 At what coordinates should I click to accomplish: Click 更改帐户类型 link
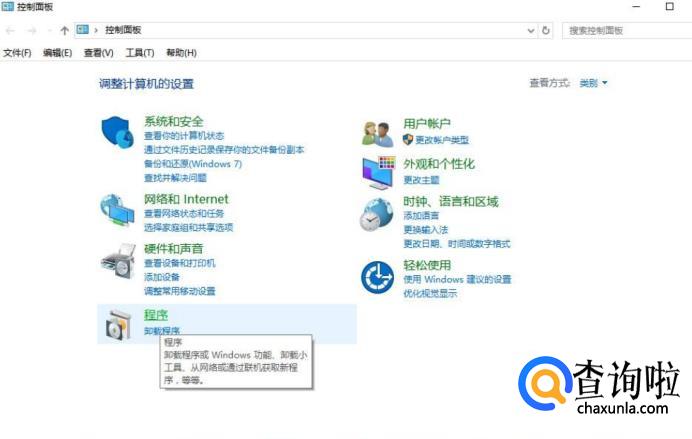[x=442, y=140]
